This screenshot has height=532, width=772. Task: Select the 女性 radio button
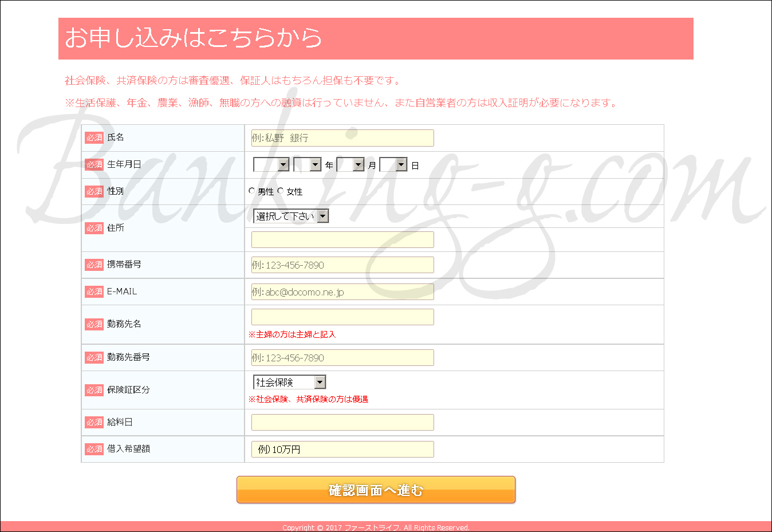pyautogui.click(x=281, y=191)
